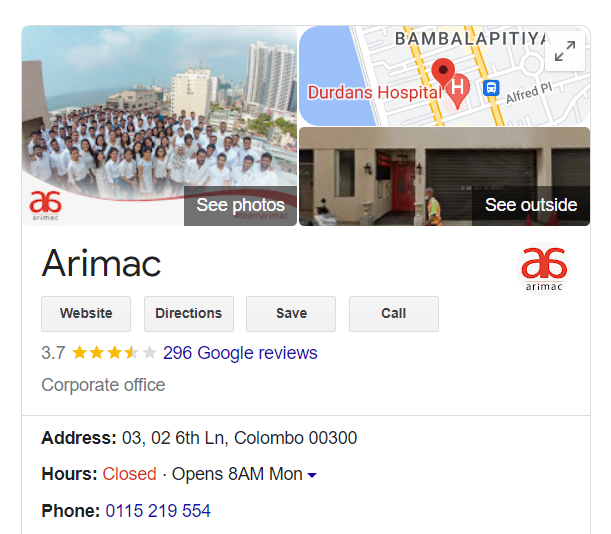Viewport: 611px width, 534px height.
Task: Click the Durdans Hospital map label
Action: pyautogui.click(x=375, y=93)
